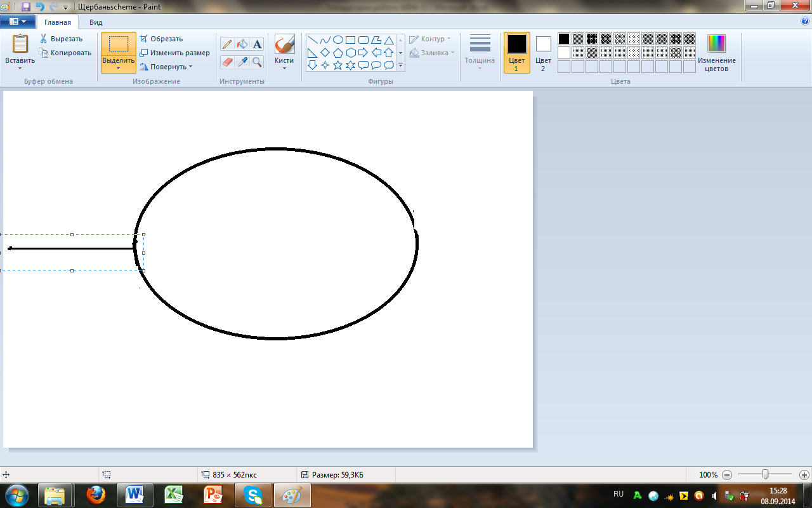Select the Eraser tool
This screenshot has width=812, height=508.
[x=227, y=62]
